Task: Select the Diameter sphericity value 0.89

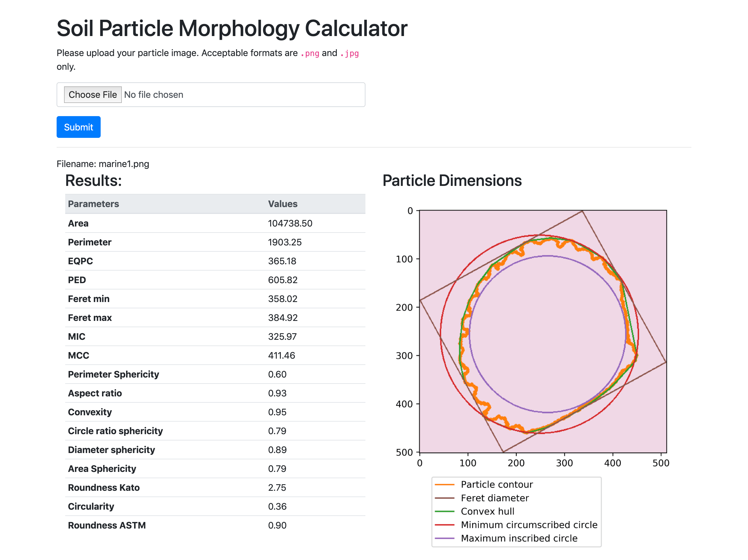Action: pyautogui.click(x=277, y=450)
